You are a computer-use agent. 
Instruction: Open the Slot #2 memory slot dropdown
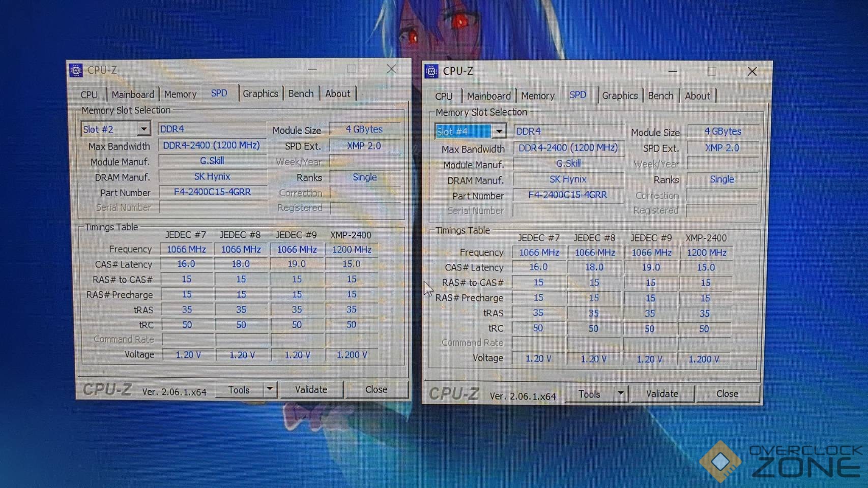[143, 129]
